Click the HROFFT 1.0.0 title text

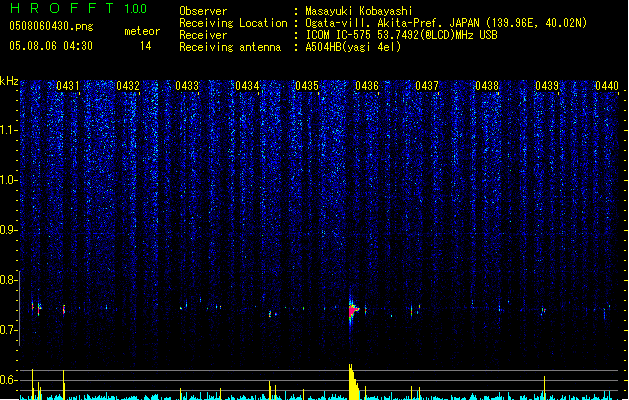[79, 8]
